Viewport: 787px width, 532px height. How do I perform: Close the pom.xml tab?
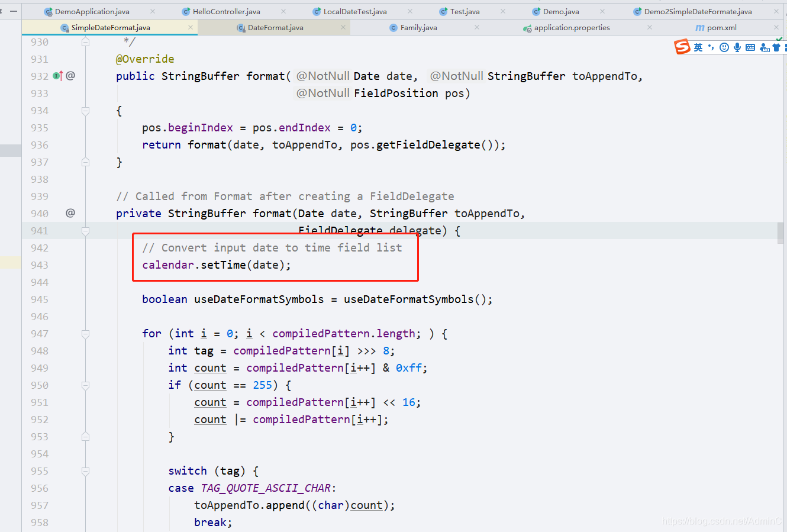tap(777, 27)
